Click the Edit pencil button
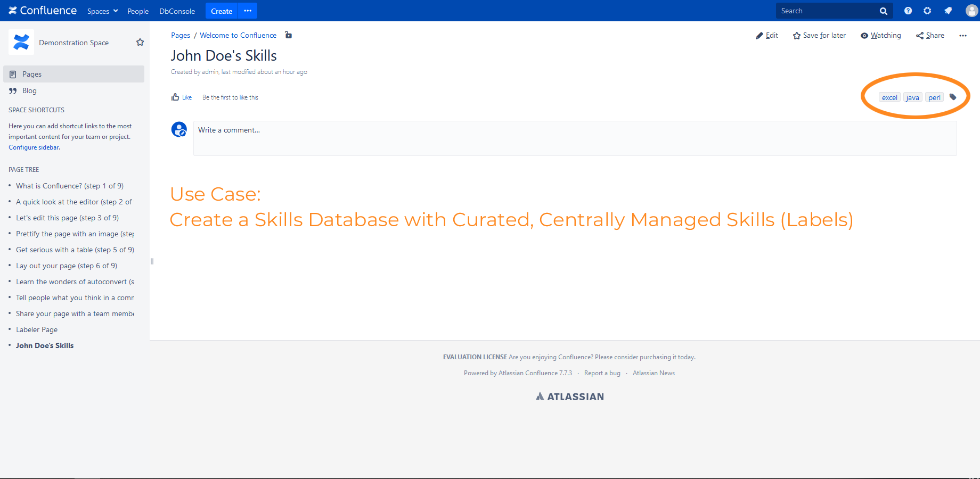 [767, 35]
